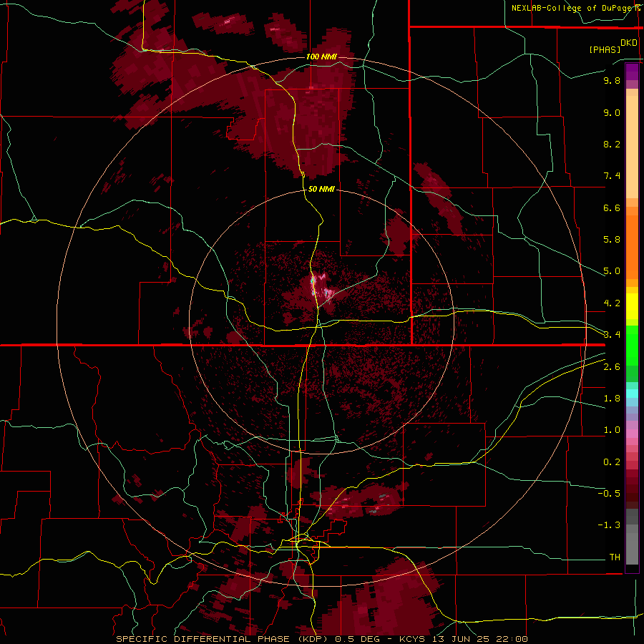Click the 13 JUN 25 22:00 timestamp
This screenshot has width=644, height=644.
tap(480, 639)
